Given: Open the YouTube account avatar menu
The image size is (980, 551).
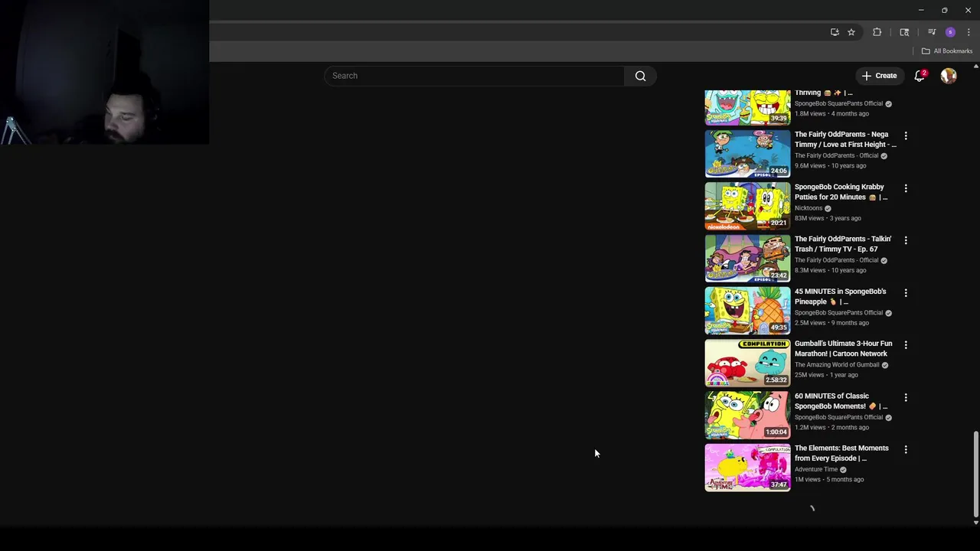Looking at the screenshot, I should 949,76.
